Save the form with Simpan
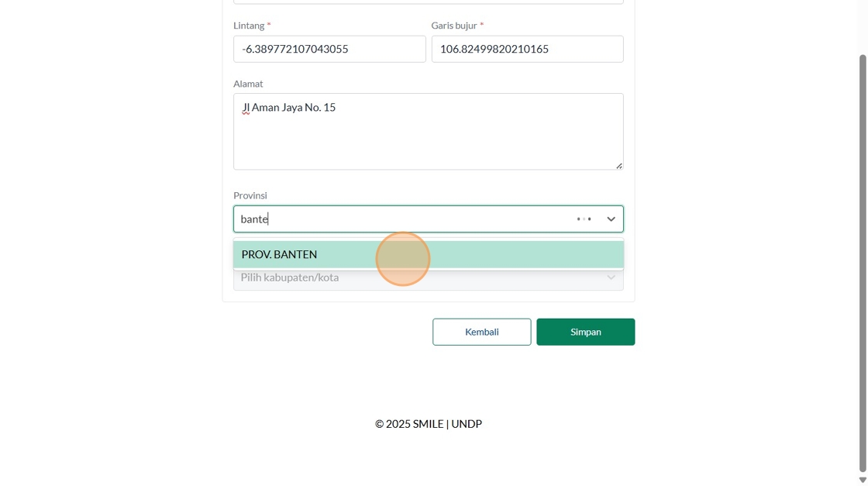The image size is (868, 486). point(585,332)
